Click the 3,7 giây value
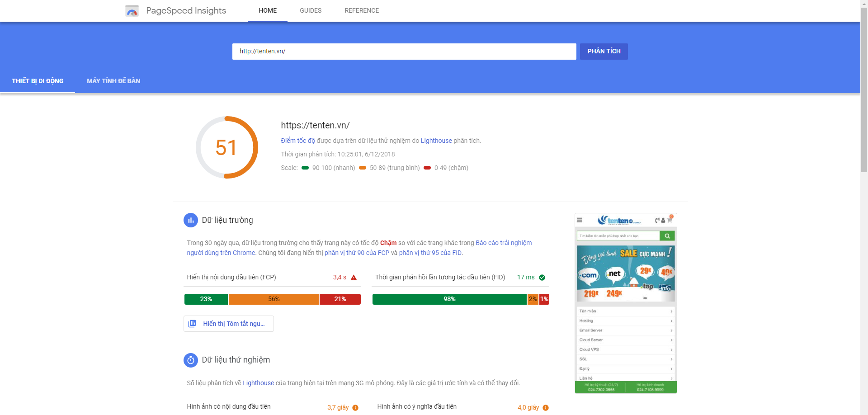868x415 pixels. pos(338,408)
